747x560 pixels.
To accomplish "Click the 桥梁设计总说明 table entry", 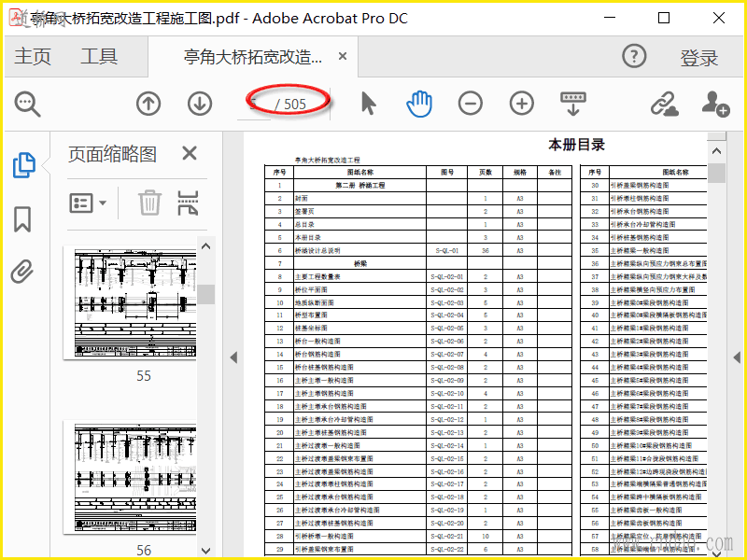I will pos(317,250).
